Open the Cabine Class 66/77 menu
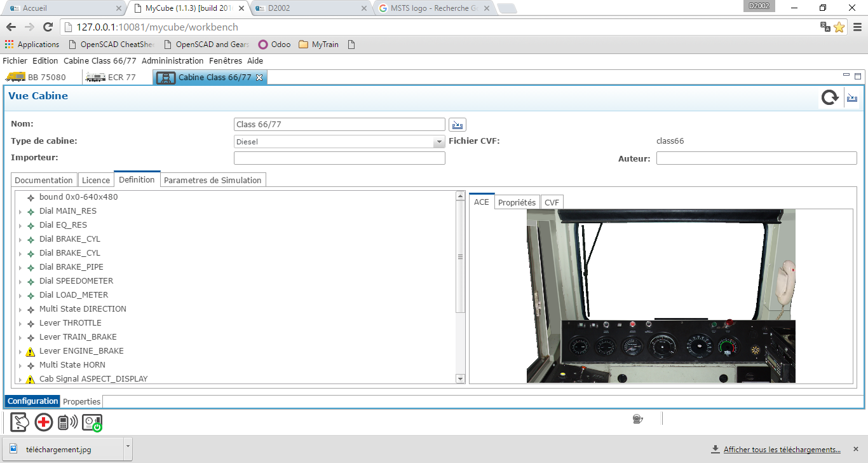Image resolution: width=868 pixels, height=463 pixels. pyautogui.click(x=100, y=61)
